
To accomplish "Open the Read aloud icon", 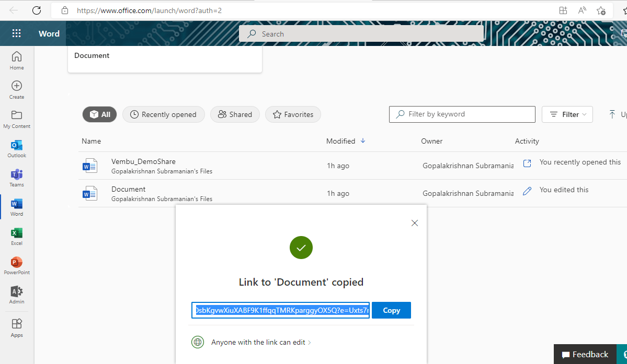I will [x=582, y=10].
